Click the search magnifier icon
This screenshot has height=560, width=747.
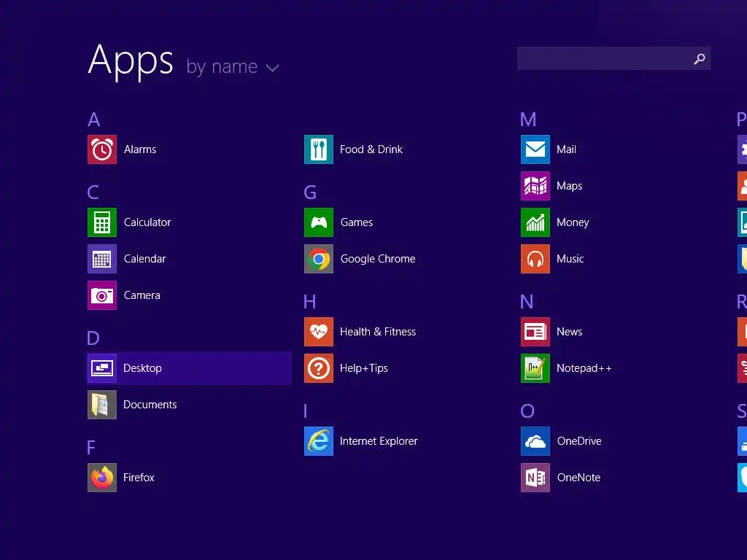pos(700,58)
